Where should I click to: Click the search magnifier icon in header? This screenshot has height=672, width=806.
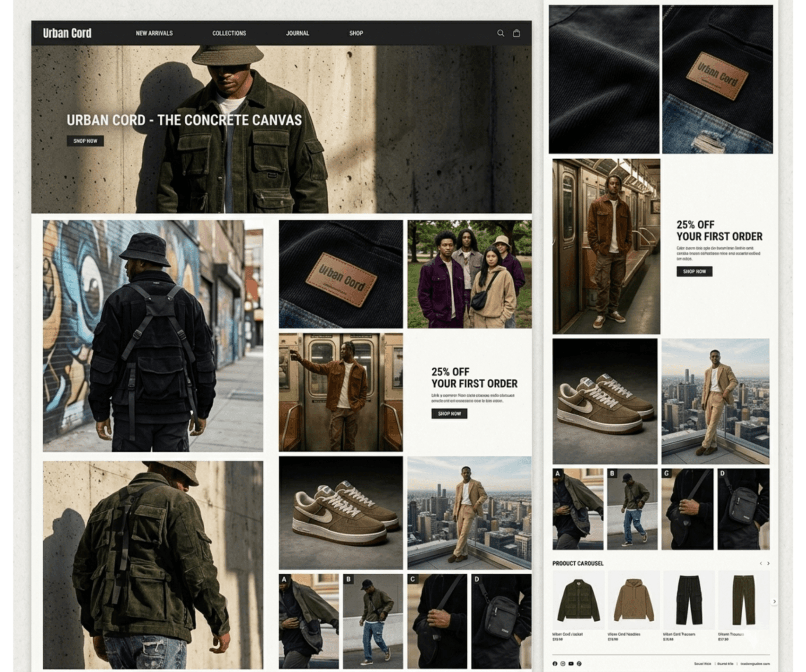500,33
